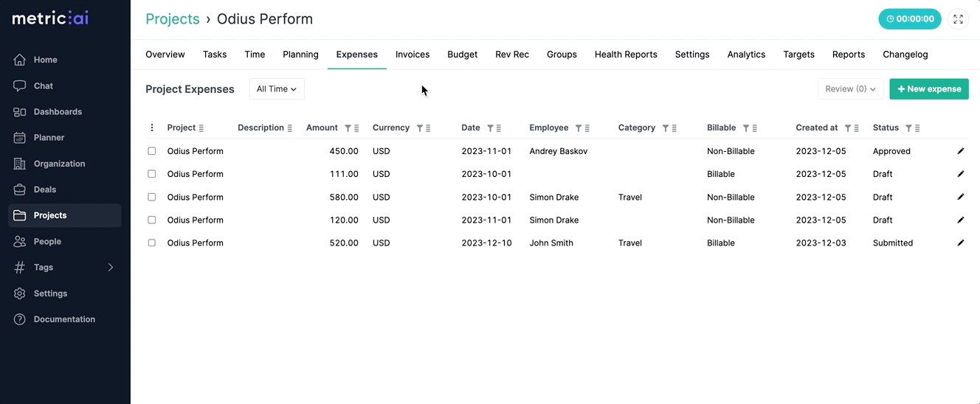This screenshot has height=404, width=980.
Task: Click the Employee column menu icon
Action: 587,128
